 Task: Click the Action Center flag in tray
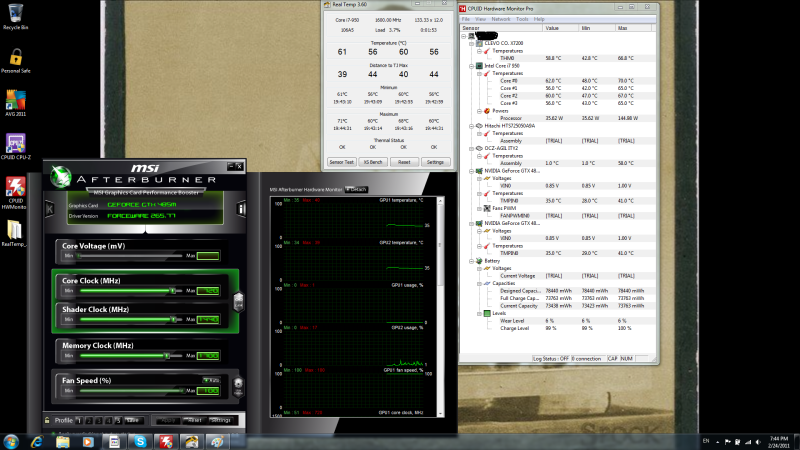point(728,442)
